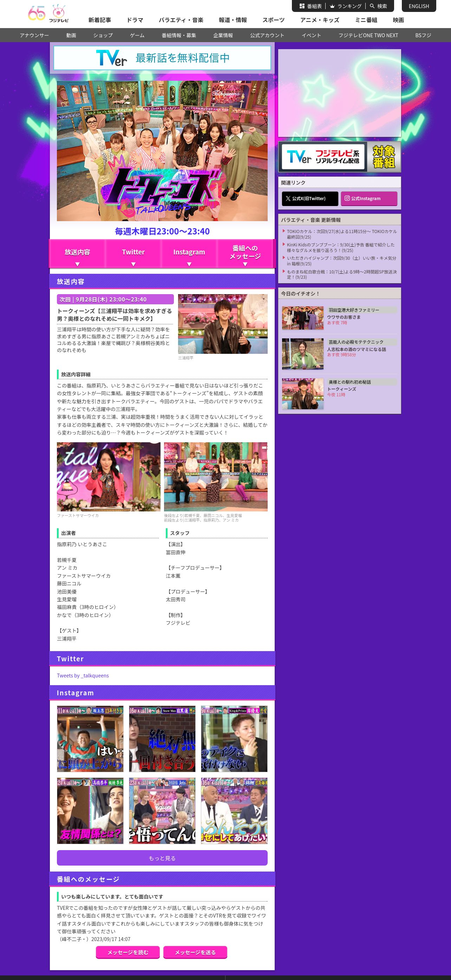Open the Fuji TV 65th logo
The height and width of the screenshot is (980, 451).
(48, 13)
